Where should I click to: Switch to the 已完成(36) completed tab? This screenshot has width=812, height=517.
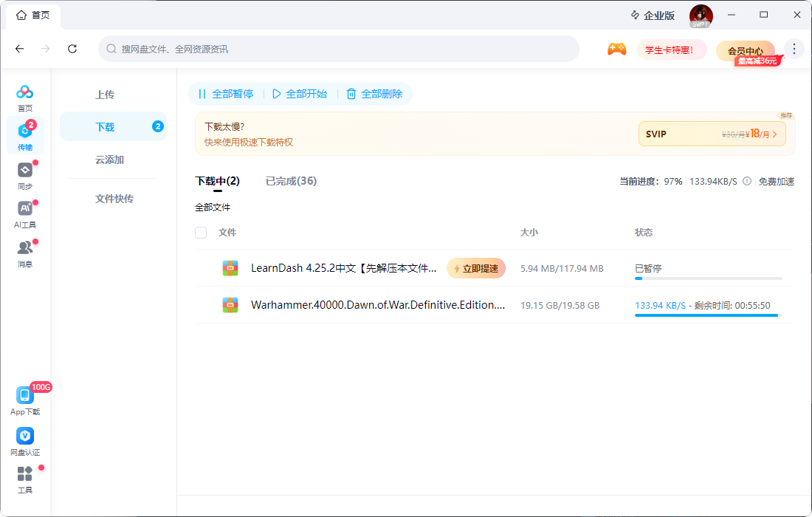(291, 180)
